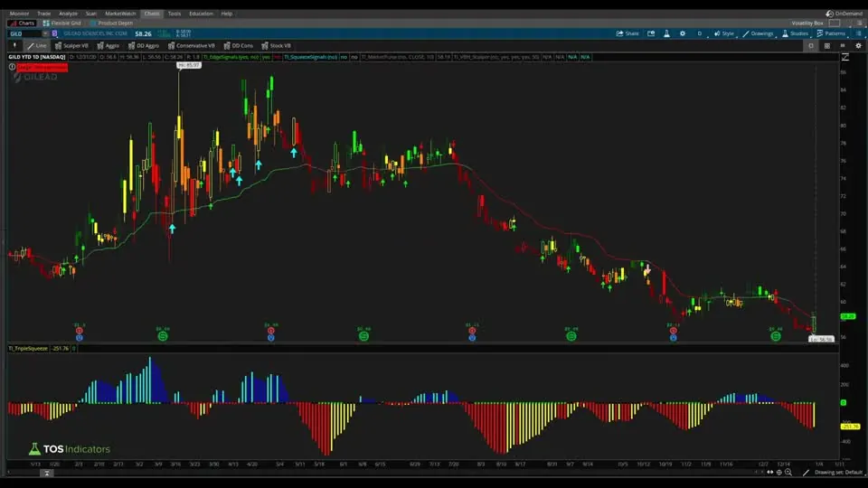Select the pointer drawing tool
This screenshot has height=488, width=868.
(14, 46)
